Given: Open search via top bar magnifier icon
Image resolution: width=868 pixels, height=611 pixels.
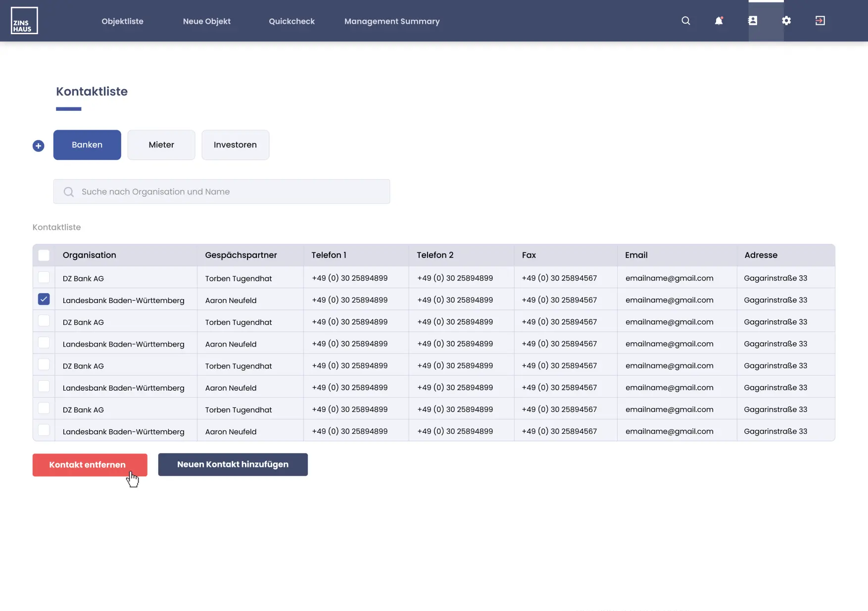Looking at the screenshot, I should [x=685, y=21].
